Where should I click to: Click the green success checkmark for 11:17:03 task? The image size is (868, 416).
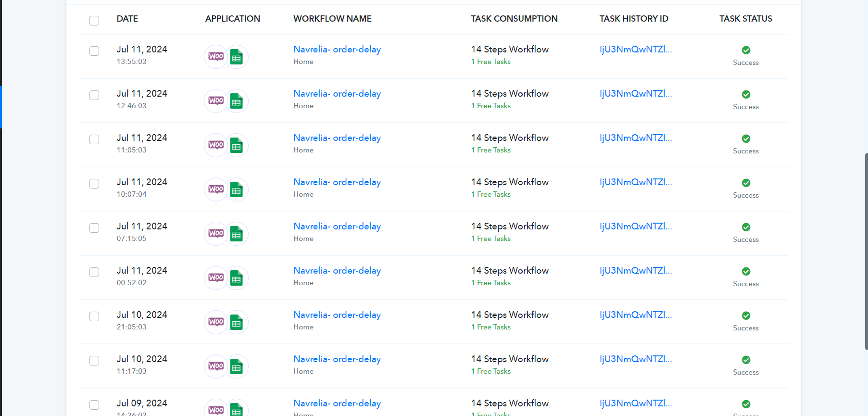(746, 360)
